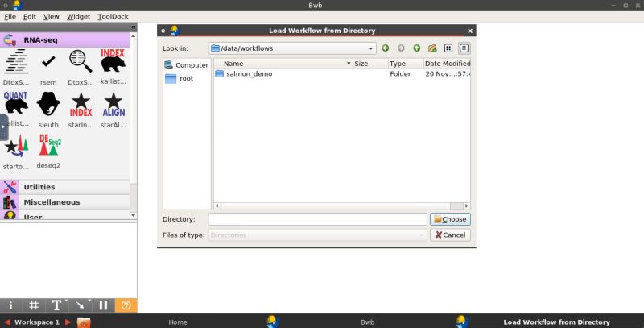Expand the Utilities category
644x328 pixels.
pos(65,187)
